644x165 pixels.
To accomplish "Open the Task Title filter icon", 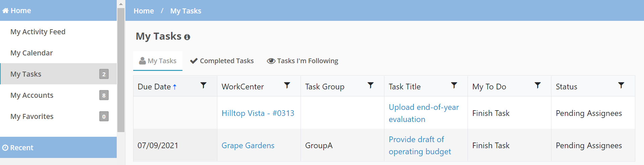I will [454, 85].
